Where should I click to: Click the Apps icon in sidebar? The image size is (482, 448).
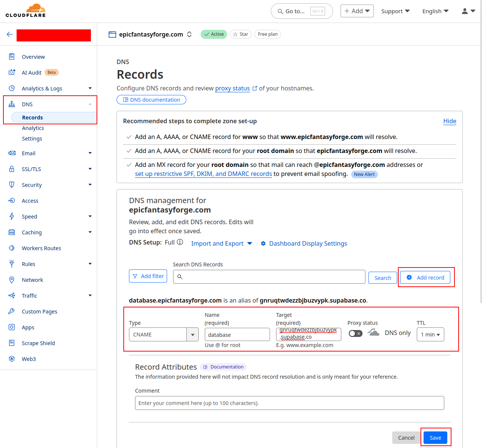point(12,327)
